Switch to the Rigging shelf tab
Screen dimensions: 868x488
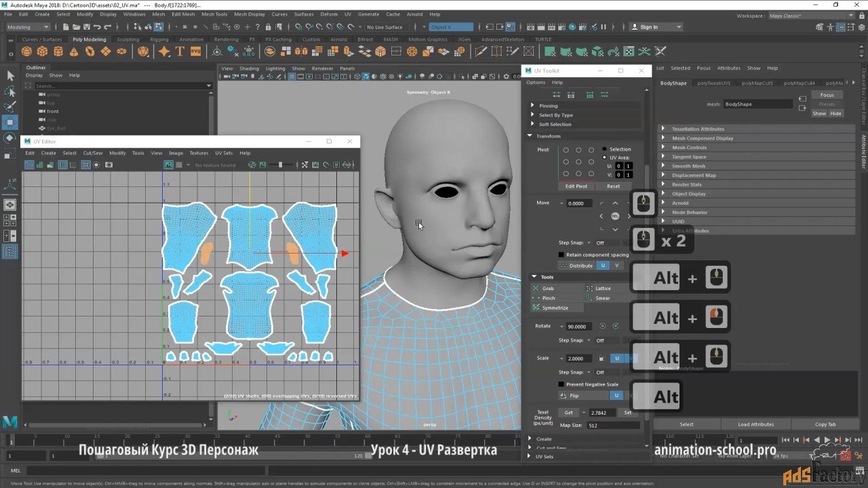pos(159,39)
